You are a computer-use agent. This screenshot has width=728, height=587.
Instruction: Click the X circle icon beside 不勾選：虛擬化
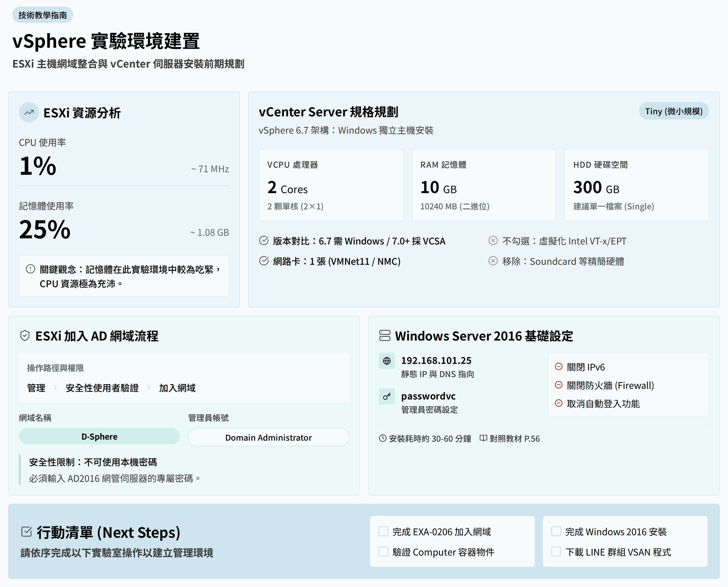[x=493, y=241]
